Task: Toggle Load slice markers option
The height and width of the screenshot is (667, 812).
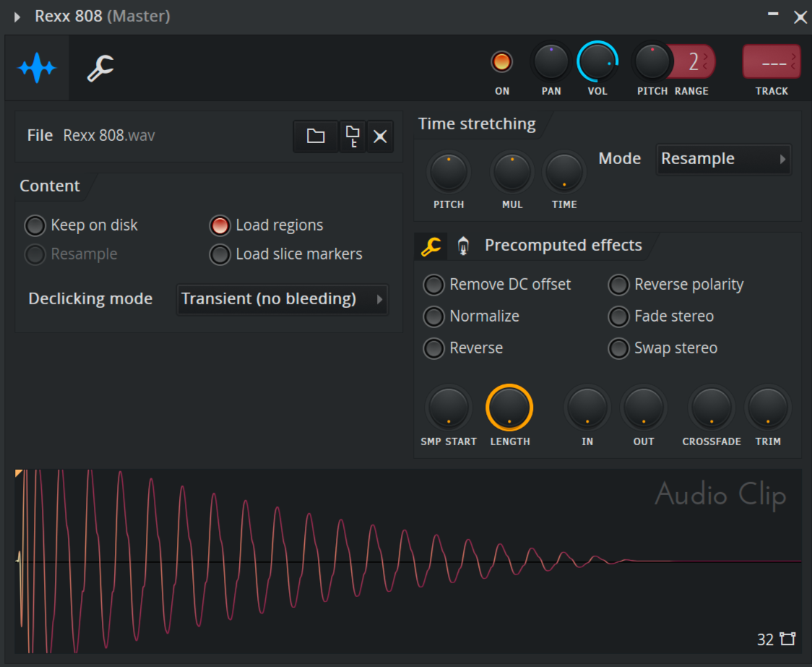Action: point(220,254)
